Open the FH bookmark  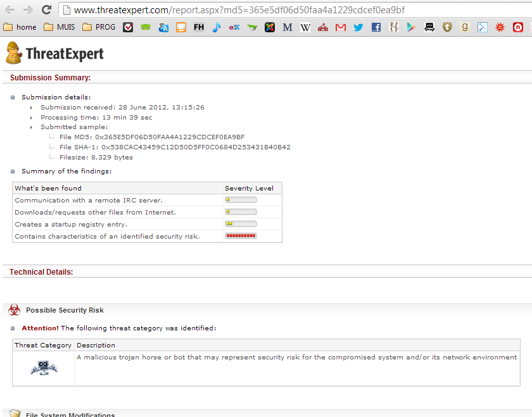[x=199, y=27]
